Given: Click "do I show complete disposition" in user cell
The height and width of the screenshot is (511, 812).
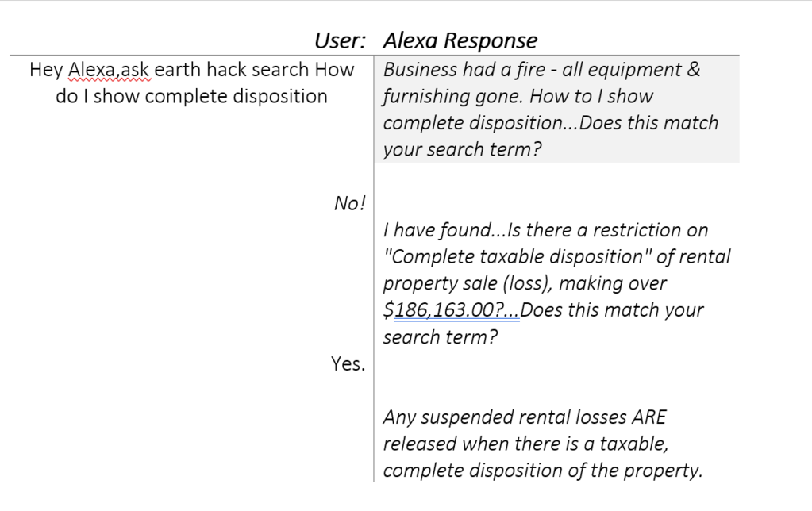Looking at the screenshot, I should (191, 97).
